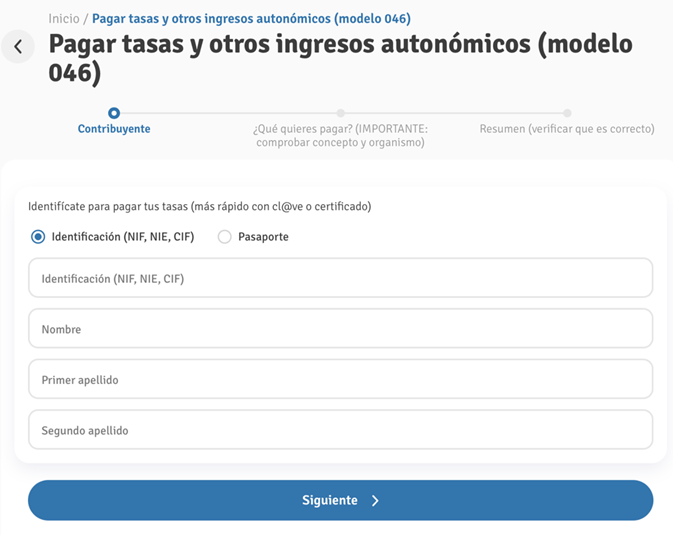Click the page heading Pagar tasas title
Viewport: 673px width, 535px height.
pos(340,60)
